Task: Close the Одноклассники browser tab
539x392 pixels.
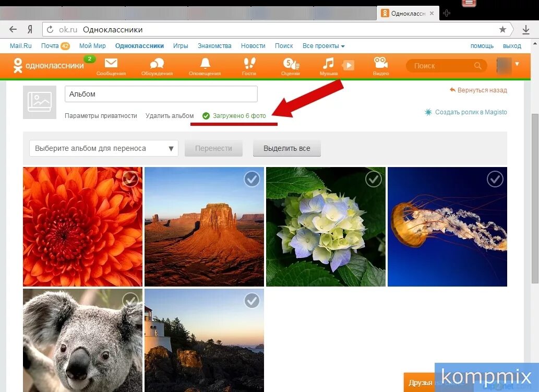Action: point(432,14)
